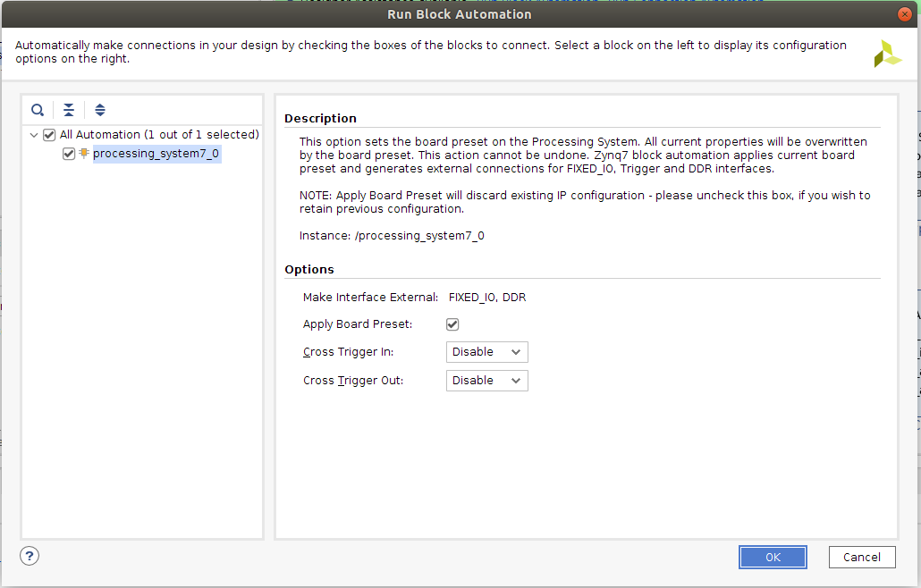Open help with the question mark icon

pos(30,556)
